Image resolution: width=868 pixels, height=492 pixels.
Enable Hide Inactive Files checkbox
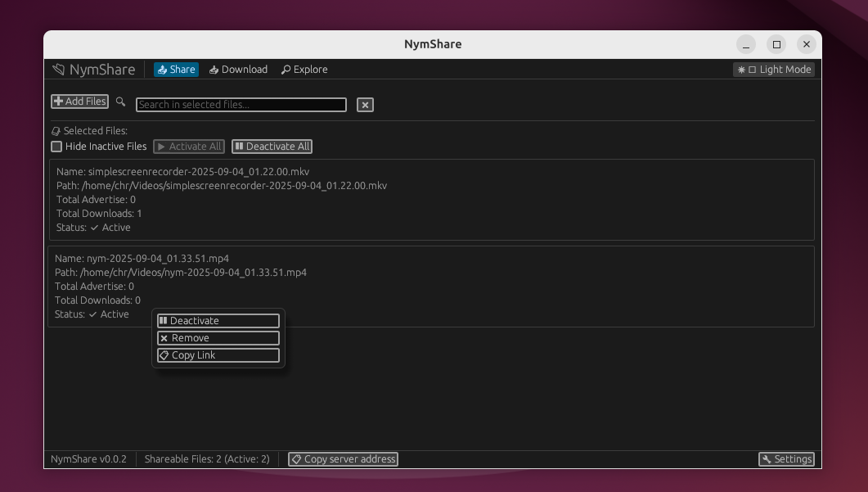pyautogui.click(x=56, y=147)
